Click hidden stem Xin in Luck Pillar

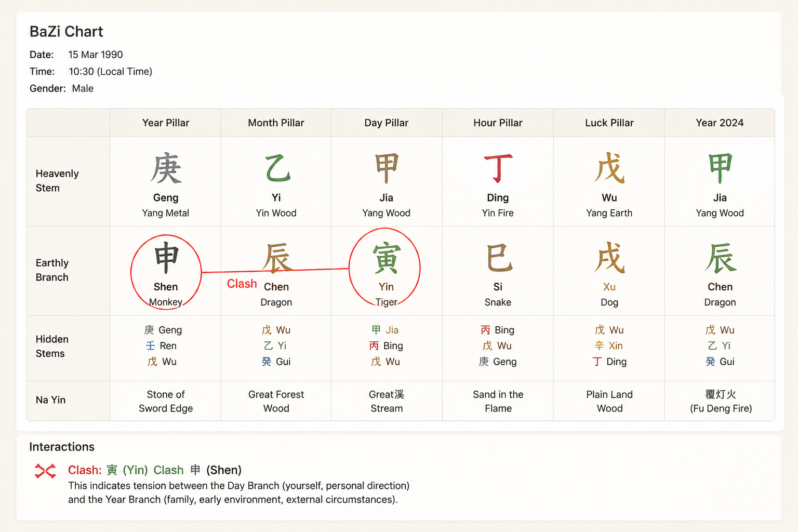[x=609, y=345]
